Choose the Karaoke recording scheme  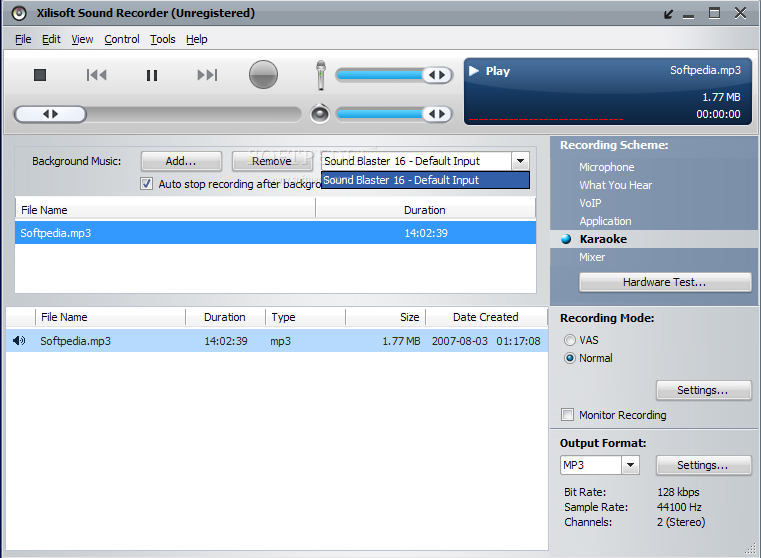(603, 239)
